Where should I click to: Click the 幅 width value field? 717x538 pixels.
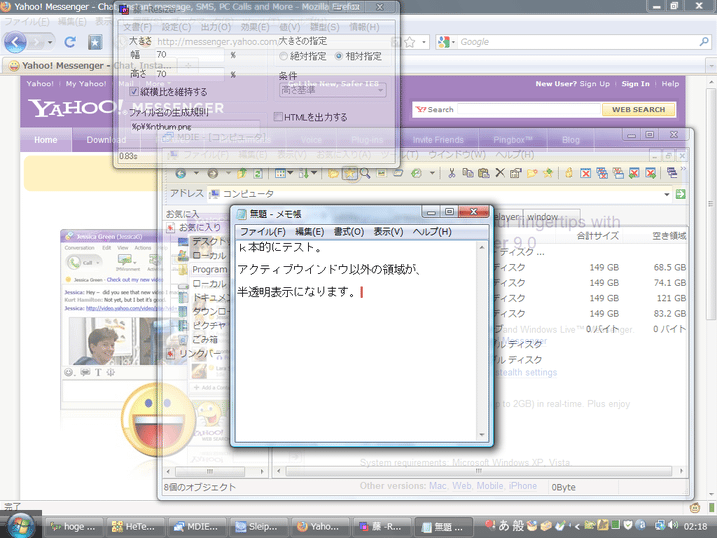click(x=189, y=55)
